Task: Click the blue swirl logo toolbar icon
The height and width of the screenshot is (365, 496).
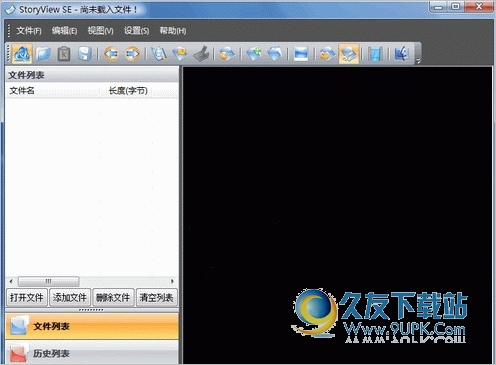Action: coord(22,53)
